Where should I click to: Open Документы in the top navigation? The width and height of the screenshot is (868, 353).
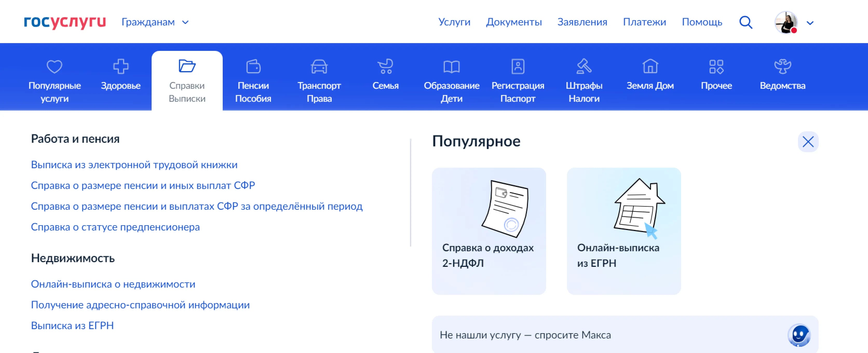(x=514, y=22)
